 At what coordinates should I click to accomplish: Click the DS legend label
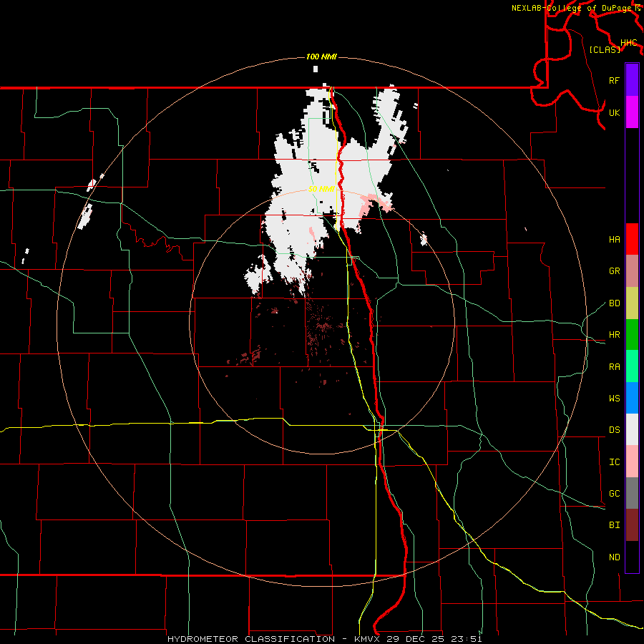pos(615,429)
